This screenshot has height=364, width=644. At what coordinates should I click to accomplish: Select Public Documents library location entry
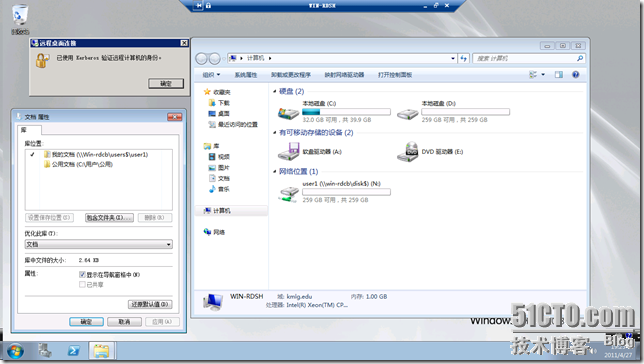(78, 164)
